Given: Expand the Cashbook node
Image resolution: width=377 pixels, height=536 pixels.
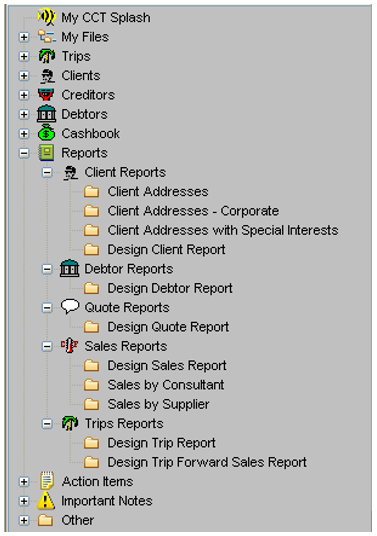Looking at the screenshot, I should 24,134.
